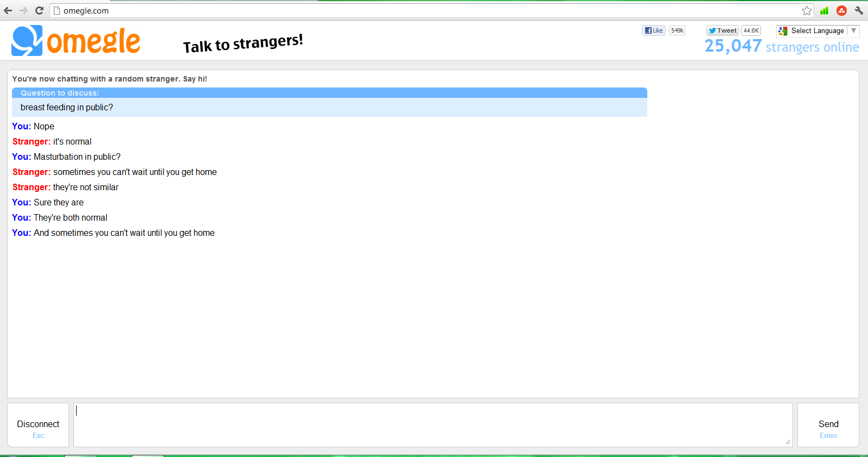Click the Omegle logo

pos(76,41)
